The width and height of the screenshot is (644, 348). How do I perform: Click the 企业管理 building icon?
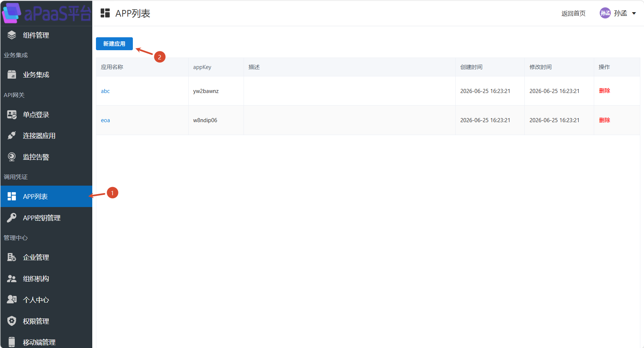(x=12, y=257)
